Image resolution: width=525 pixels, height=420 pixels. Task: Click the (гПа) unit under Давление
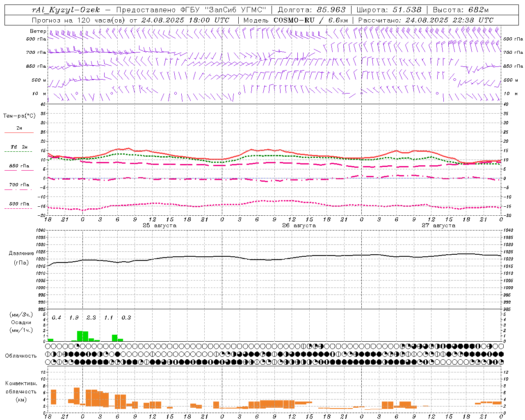pyautogui.click(x=21, y=263)
